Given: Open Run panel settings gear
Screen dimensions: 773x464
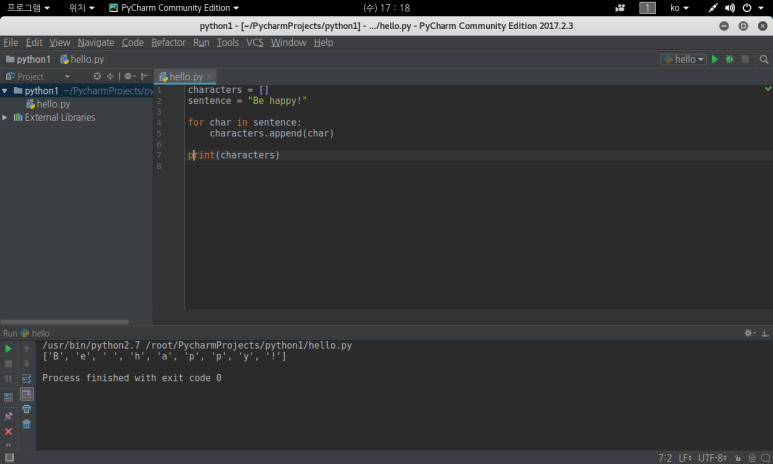Looking at the screenshot, I should click(750, 333).
